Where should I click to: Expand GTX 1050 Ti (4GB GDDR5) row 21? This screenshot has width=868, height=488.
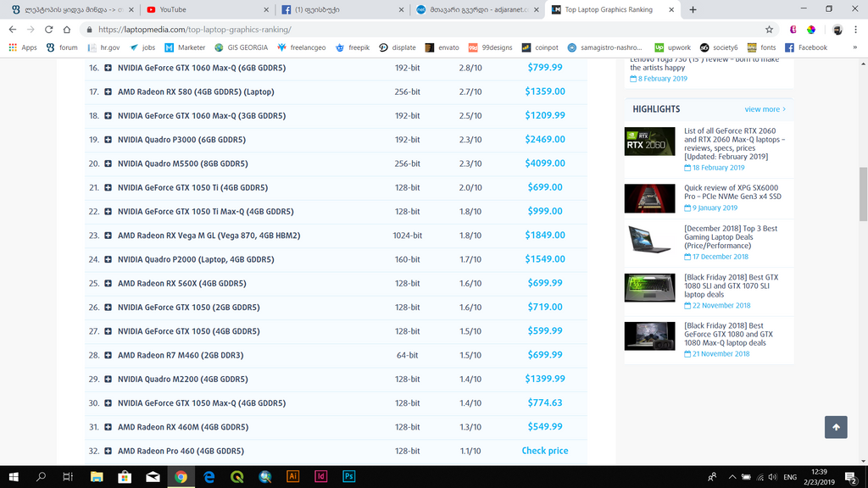click(x=108, y=187)
